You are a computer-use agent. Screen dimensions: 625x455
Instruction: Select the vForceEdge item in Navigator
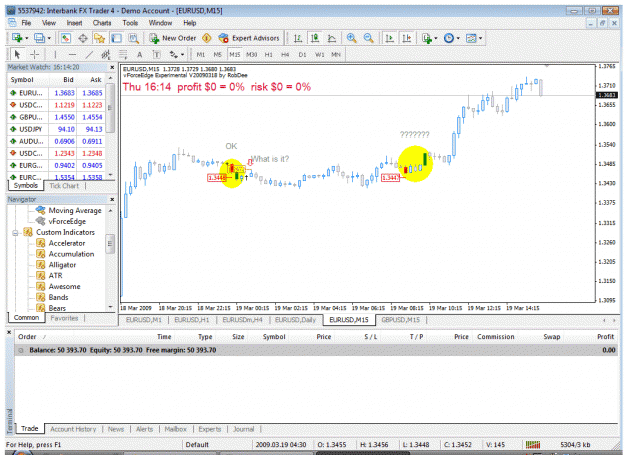pyautogui.click(x=67, y=222)
